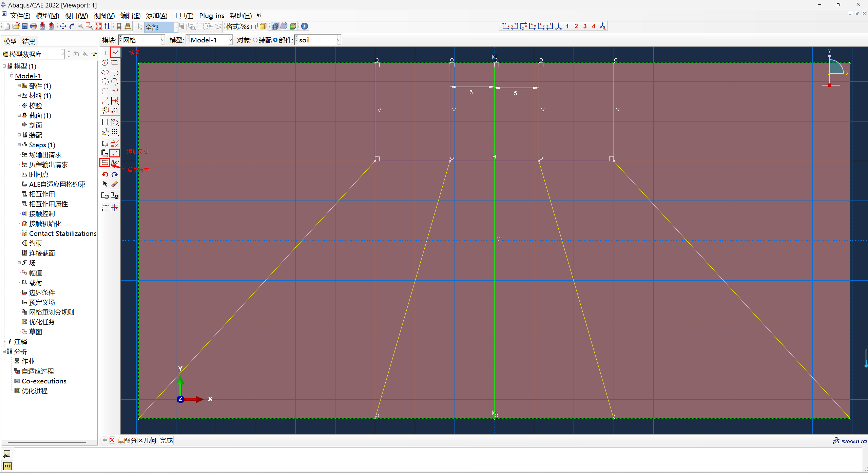Select the auto-trim sketch tool
The width and height of the screenshot is (868, 473).
tap(105, 122)
